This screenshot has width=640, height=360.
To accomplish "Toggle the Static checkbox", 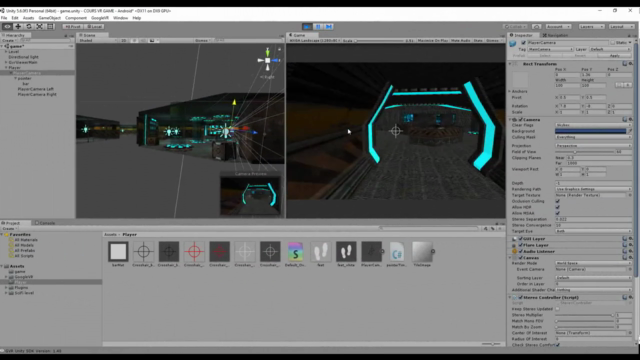I will (612, 42).
